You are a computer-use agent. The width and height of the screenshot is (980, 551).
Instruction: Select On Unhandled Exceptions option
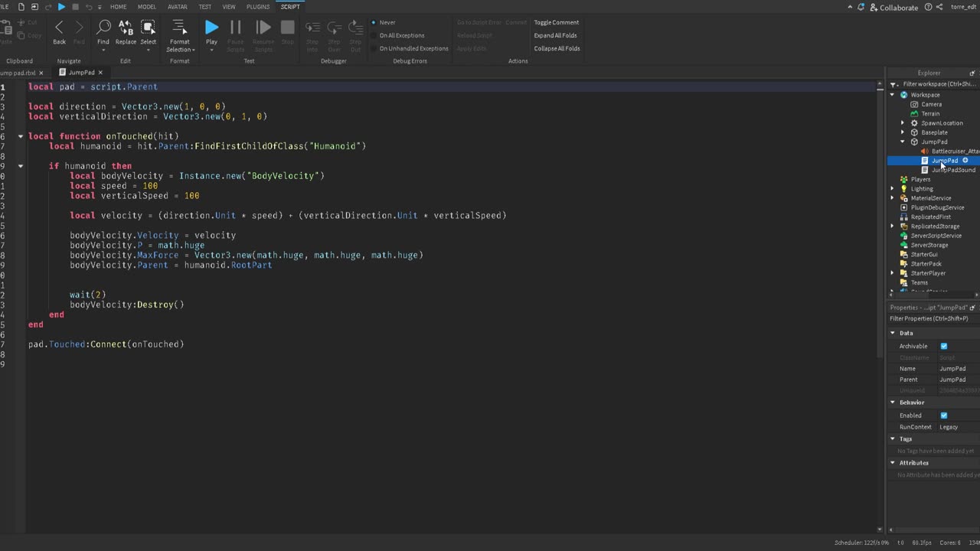(410, 48)
